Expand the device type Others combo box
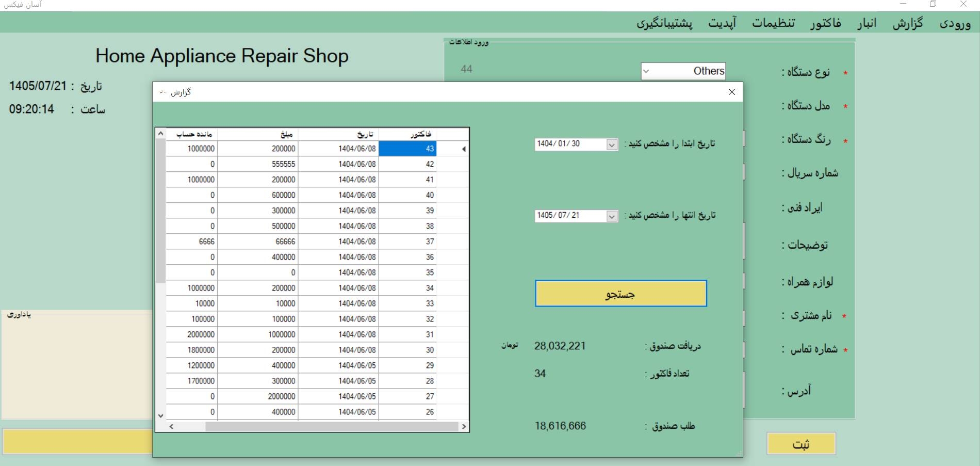The width and height of the screenshot is (980, 466). (646, 72)
